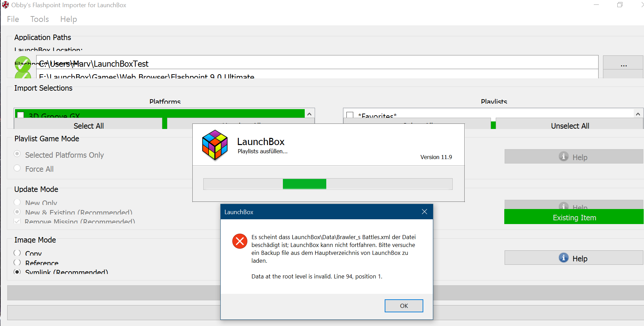Open the Tools menu
This screenshot has width=644, height=326.
40,19
